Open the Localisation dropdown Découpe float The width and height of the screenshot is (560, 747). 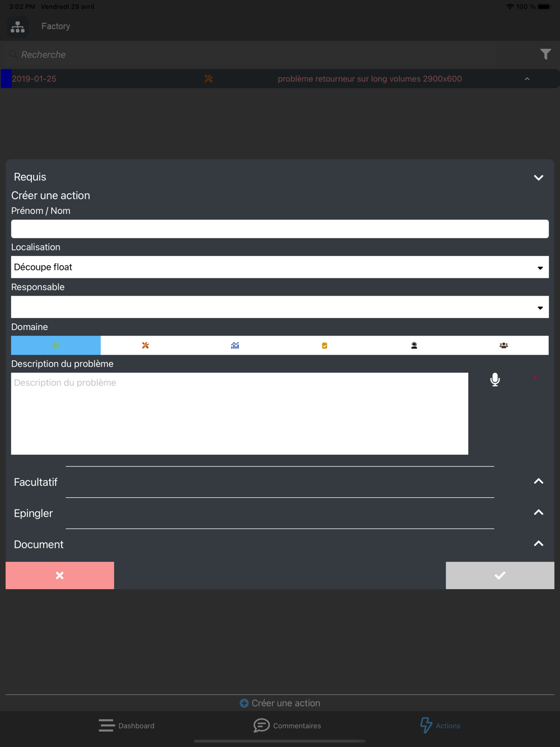(280, 267)
